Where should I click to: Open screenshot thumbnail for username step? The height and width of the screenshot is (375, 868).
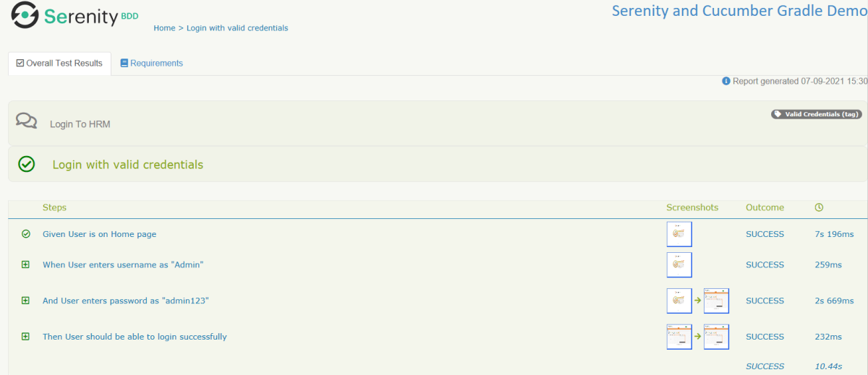(x=679, y=264)
